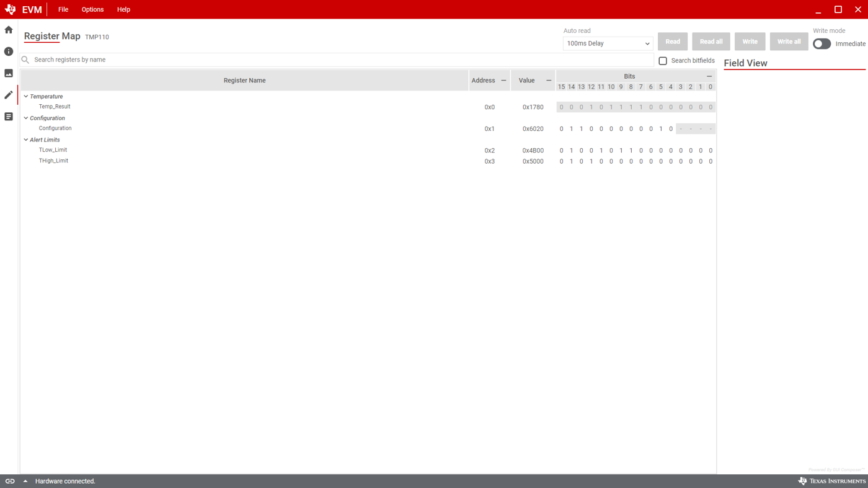Open the Info panel in the sidebar
868x488 pixels.
pos(8,51)
